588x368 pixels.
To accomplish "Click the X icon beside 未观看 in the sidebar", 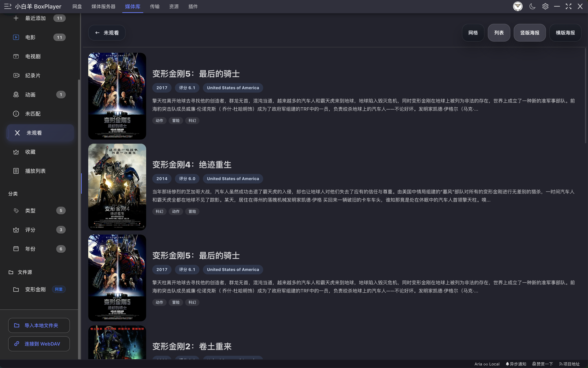I will coord(17,133).
